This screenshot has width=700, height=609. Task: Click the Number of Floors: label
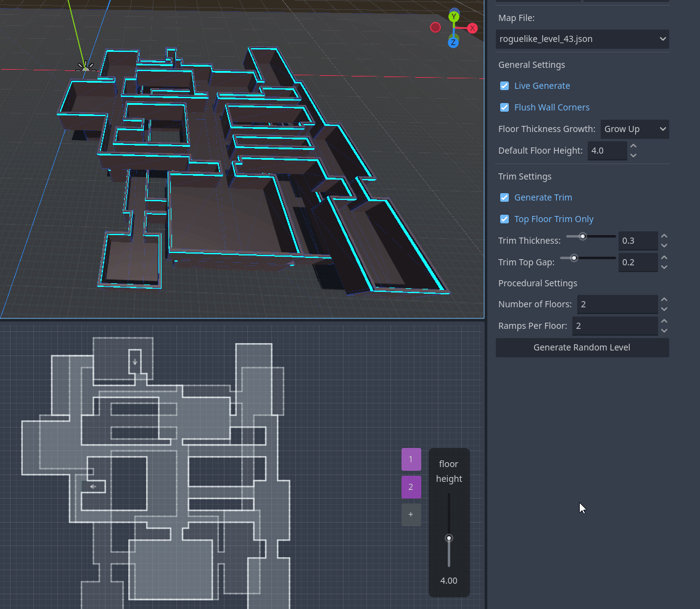coord(535,304)
